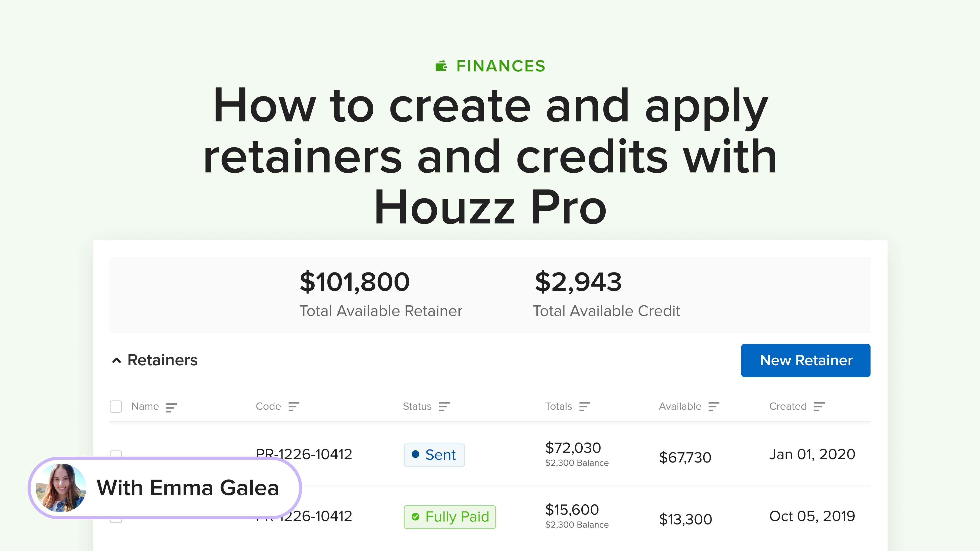Click the New Retainer button
Viewport: 980px width, 551px height.
click(x=805, y=360)
